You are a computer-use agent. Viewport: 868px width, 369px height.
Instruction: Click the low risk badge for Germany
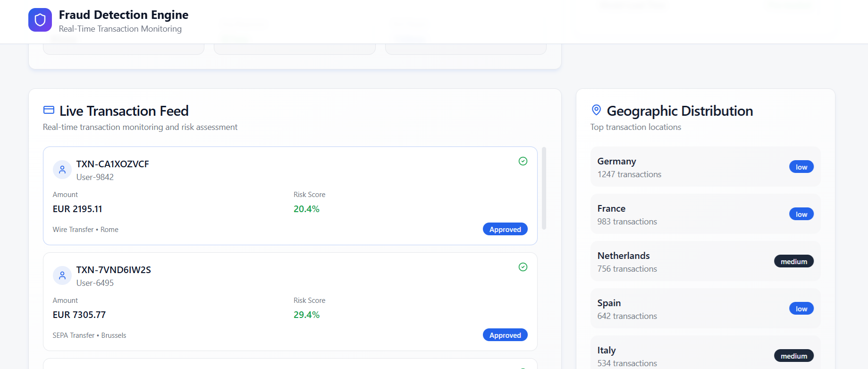[x=801, y=167]
